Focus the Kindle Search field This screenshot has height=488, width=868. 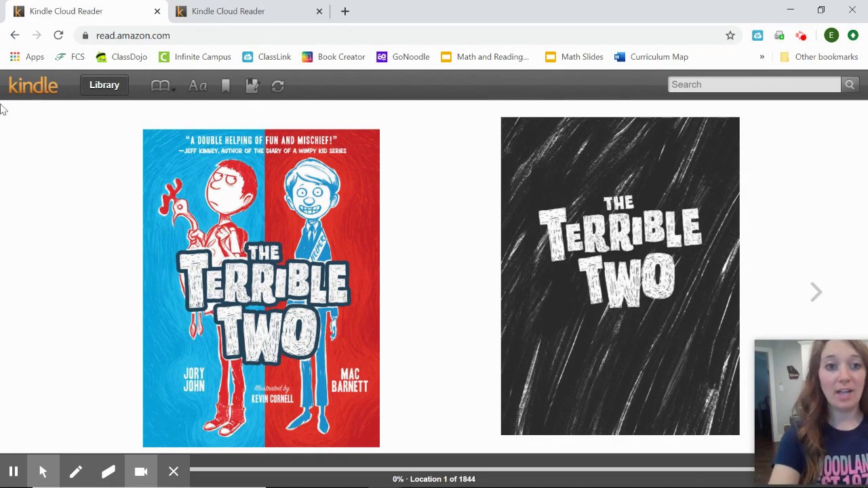tap(754, 84)
